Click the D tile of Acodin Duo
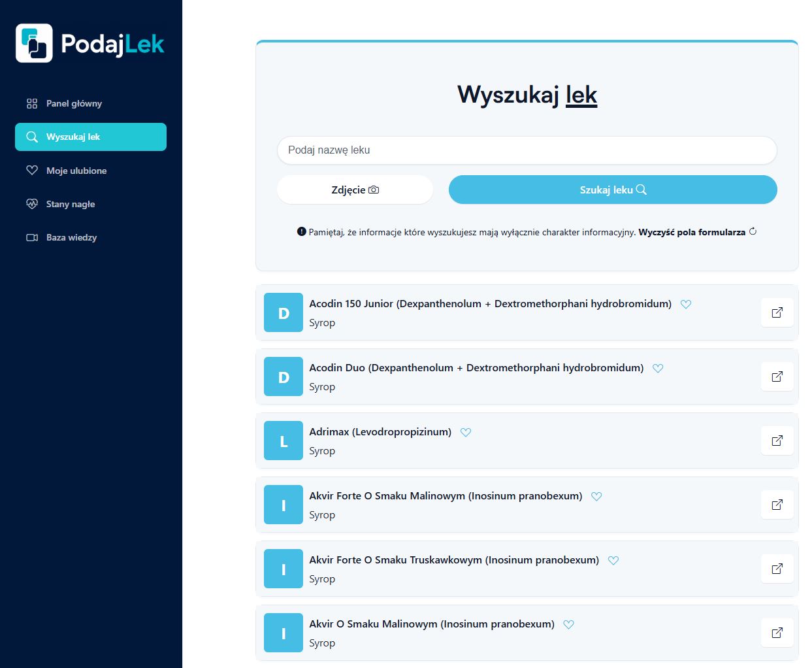Viewport: 812px width, 668px height. pyautogui.click(x=284, y=376)
